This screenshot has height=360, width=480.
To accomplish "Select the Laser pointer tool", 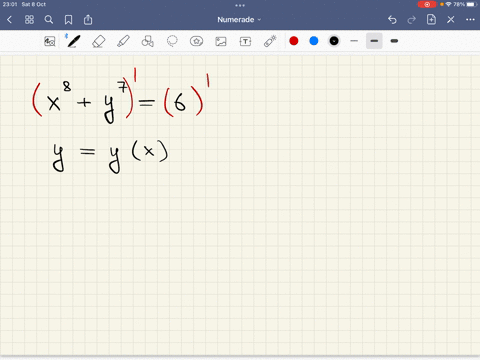I will tap(270, 41).
